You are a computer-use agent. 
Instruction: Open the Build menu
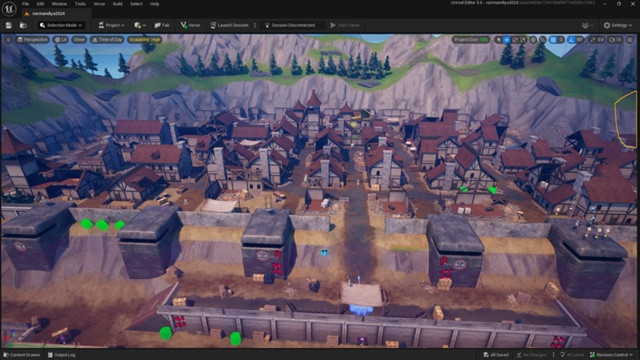coord(118,4)
